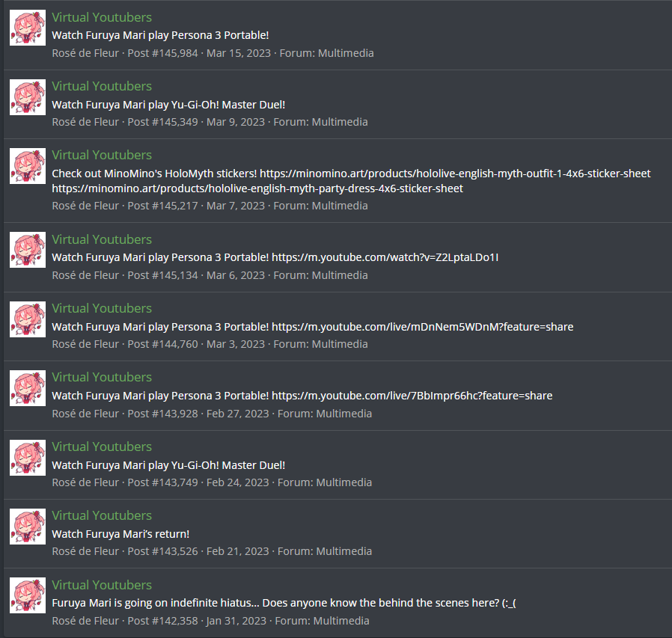This screenshot has height=638, width=672.
Task: Open the avatar next to post #144,760
Action: [28, 319]
